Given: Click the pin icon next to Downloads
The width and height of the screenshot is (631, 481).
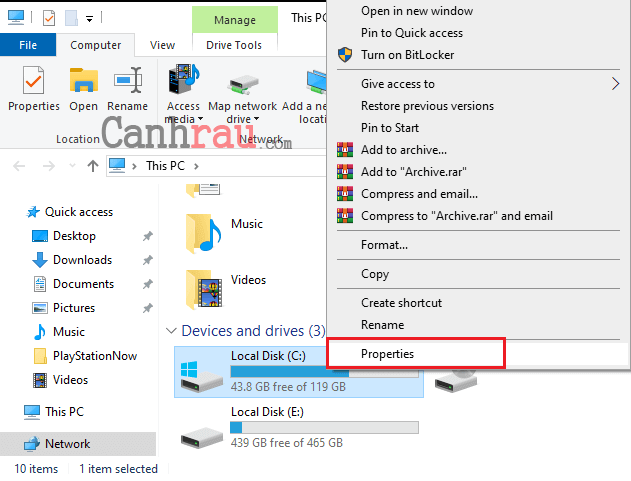Looking at the screenshot, I should click(x=148, y=260).
